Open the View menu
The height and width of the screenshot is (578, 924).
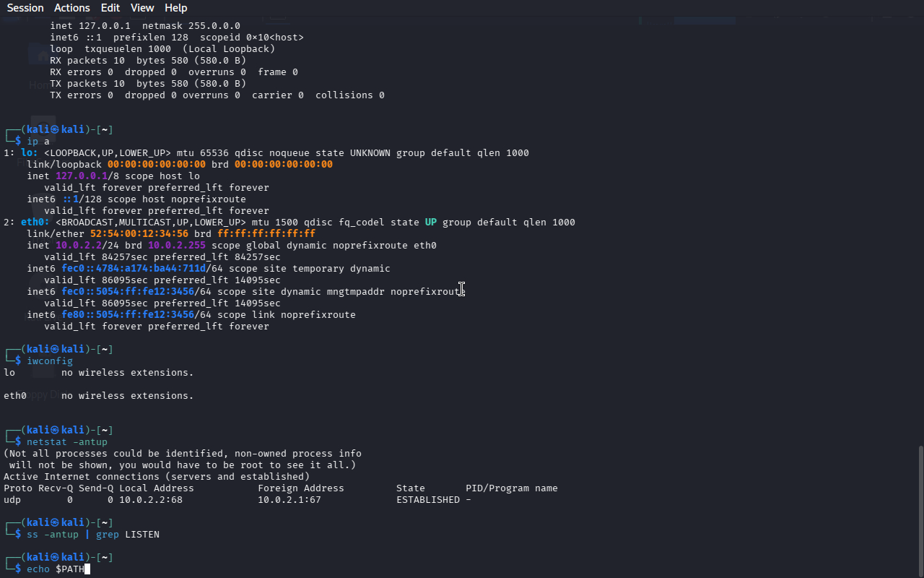pyautogui.click(x=142, y=8)
